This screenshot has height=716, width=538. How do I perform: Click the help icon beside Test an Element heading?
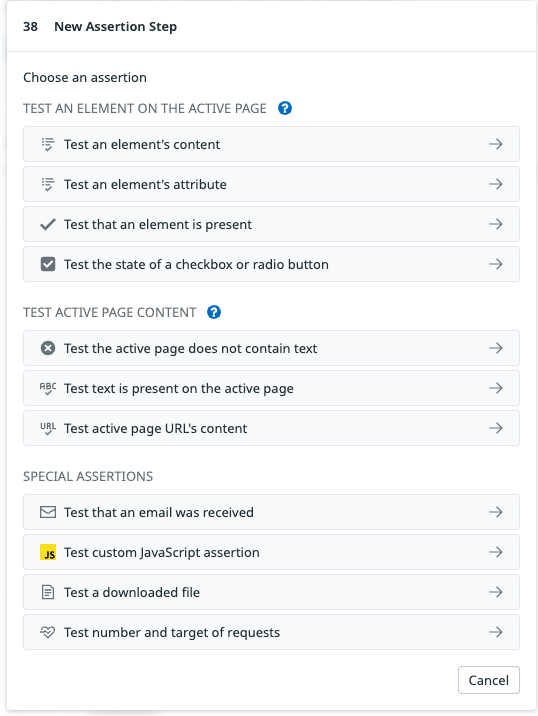click(x=285, y=108)
